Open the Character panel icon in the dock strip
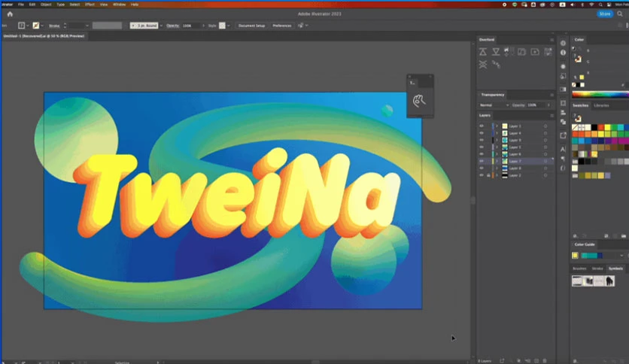The width and height of the screenshot is (629, 364). click(564, 149)
